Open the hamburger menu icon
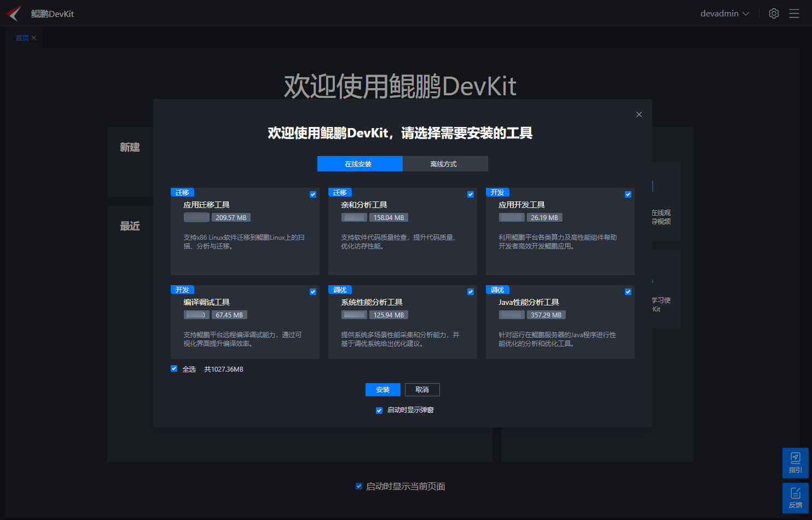The width and height of the screenshot is (812, 520). click(x=794, y=14)
